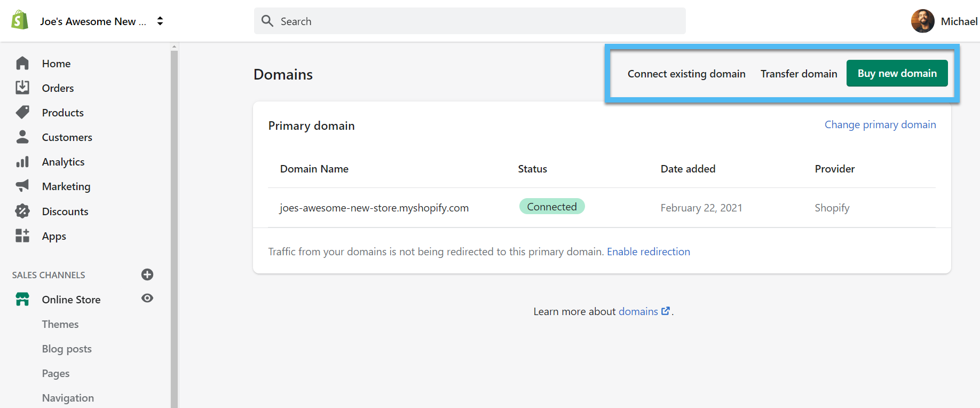
Task: Click the Buy new domain button
Action: pyautogui.click(x=897, y=74)
